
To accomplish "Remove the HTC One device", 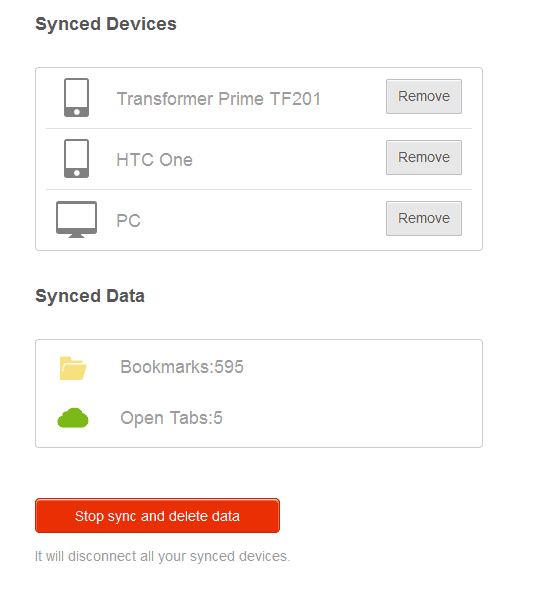I will pyautogui.click(x=424, y=157).
